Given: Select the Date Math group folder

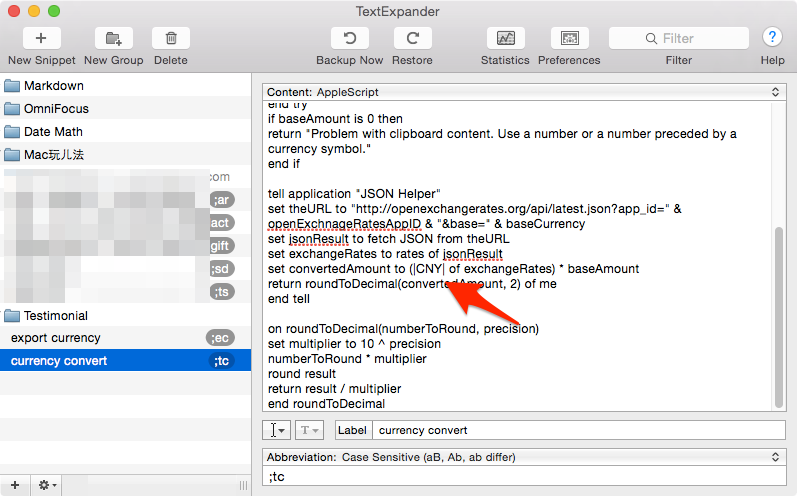Looking at the screenshot, I should pyautogui.click(x=125, y=132).
